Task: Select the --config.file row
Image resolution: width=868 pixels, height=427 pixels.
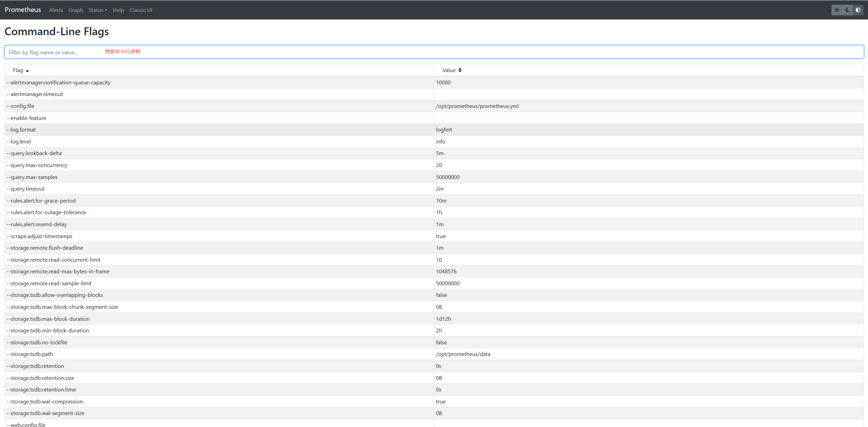Action: (21, 106)
